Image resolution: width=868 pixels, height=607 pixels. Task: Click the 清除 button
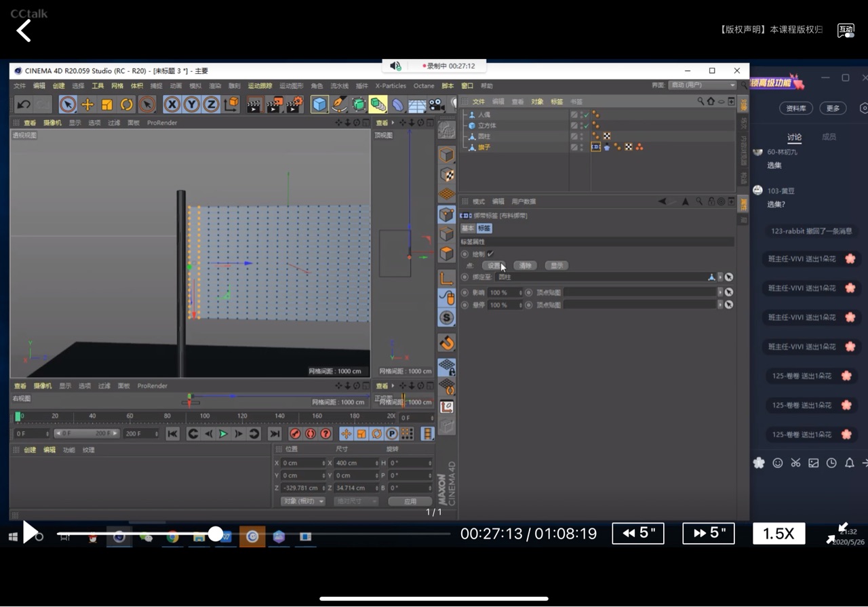[x=526, y=266]
